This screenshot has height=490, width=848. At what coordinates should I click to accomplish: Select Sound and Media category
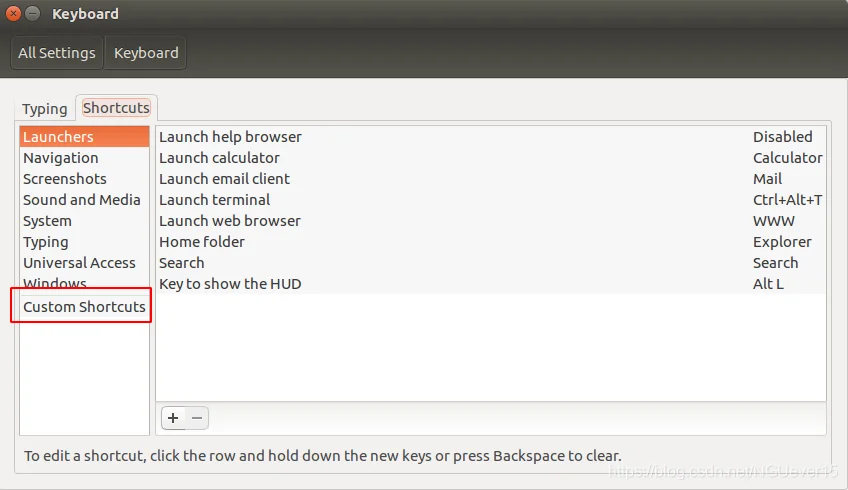click(84, 200)
